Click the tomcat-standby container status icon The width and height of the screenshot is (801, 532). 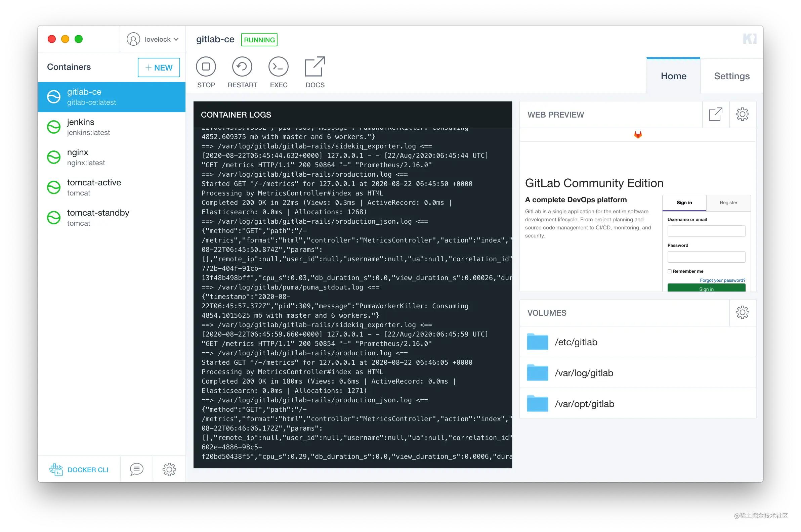(x=54, y=218)
